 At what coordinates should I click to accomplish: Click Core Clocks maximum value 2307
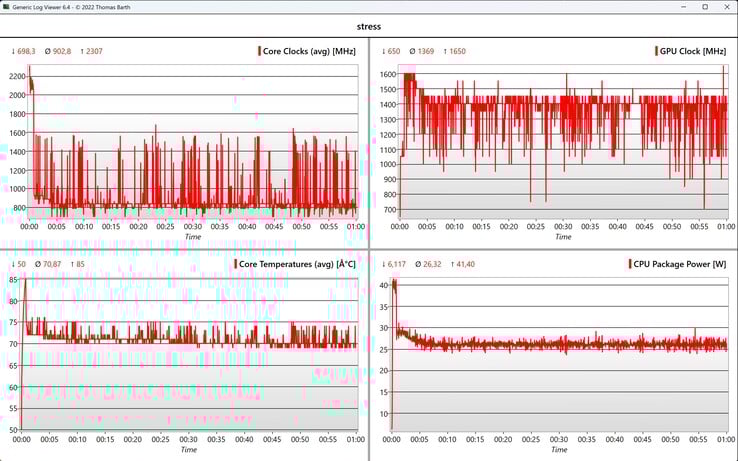(x=94, y=51)
